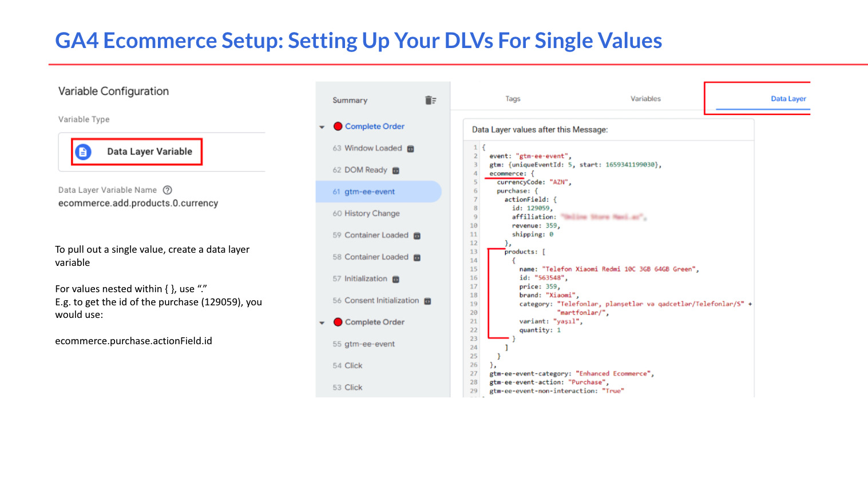Viewport: 868px width, 486px height.
Task: Collapse the second Complete Order group
Action: (x=322, y=322)
